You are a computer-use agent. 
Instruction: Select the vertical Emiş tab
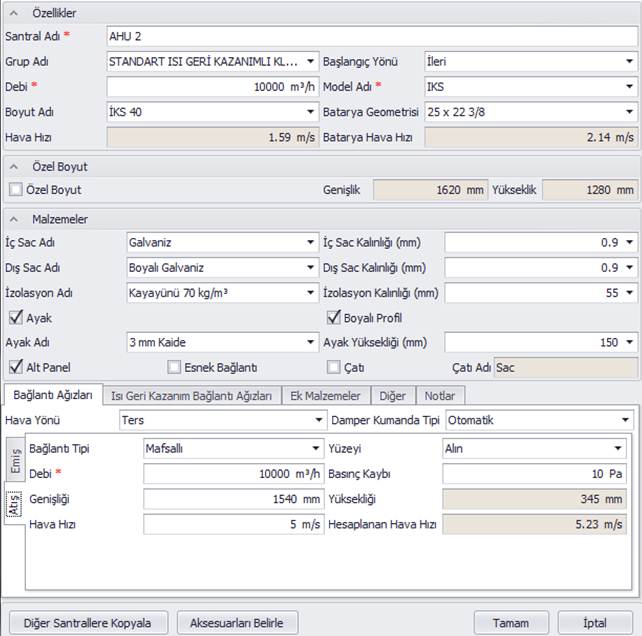(x=16, y=458)
